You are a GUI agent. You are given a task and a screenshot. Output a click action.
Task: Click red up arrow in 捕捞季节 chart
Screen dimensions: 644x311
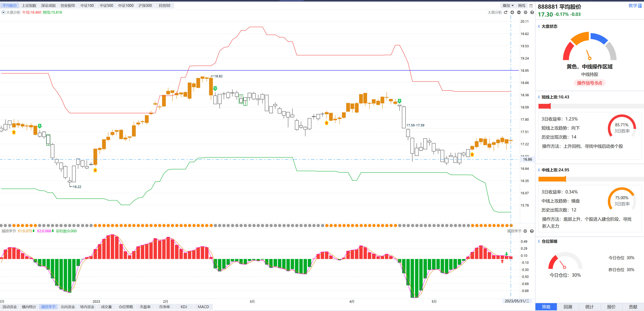(502, 261)
